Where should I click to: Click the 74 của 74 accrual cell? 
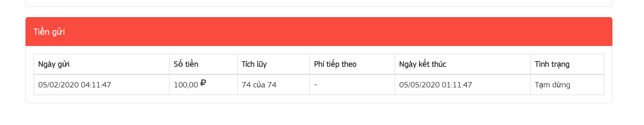(259, 85)
